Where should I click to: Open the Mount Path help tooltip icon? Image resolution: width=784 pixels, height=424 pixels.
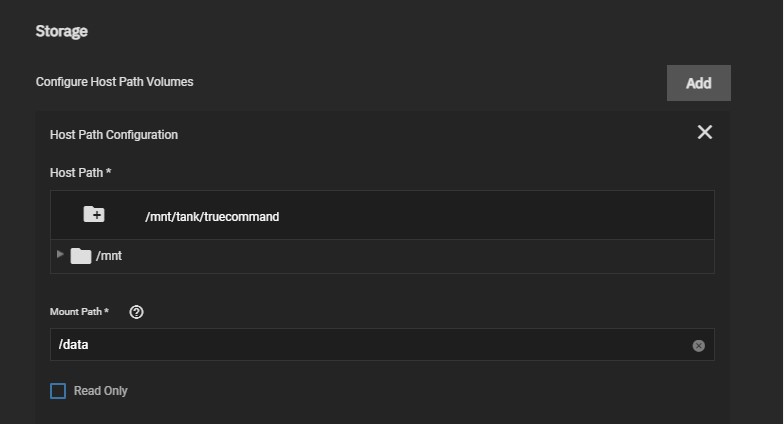136,312
